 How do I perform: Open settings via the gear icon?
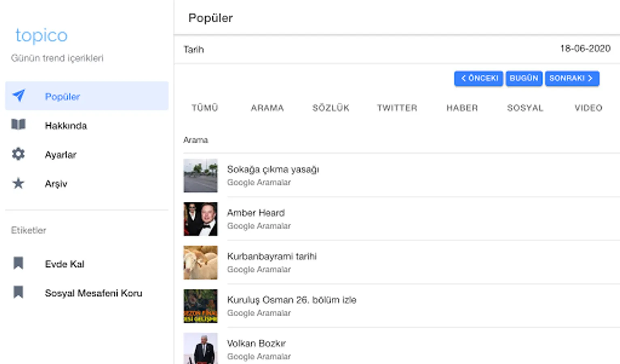click(x=18, y=154)
